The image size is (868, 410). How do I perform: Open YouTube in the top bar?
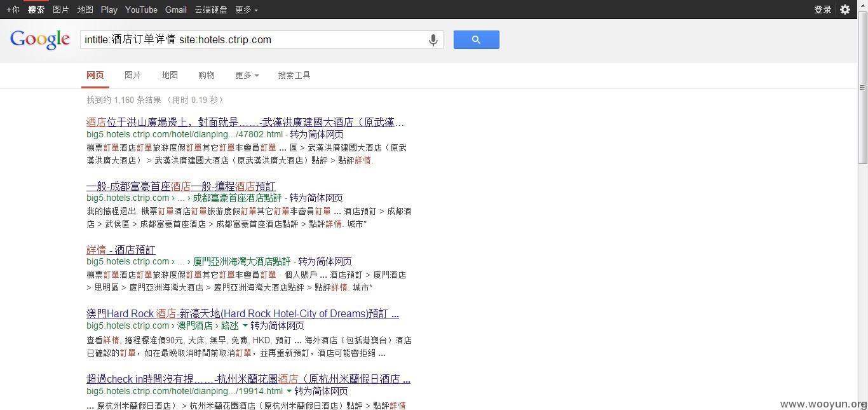tap(141, 10)
